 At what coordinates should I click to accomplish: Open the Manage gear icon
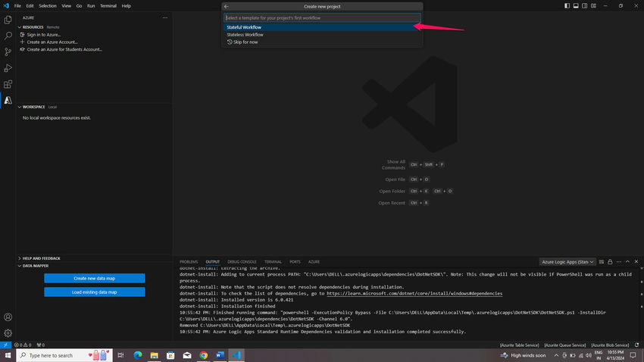click(8, 333)
